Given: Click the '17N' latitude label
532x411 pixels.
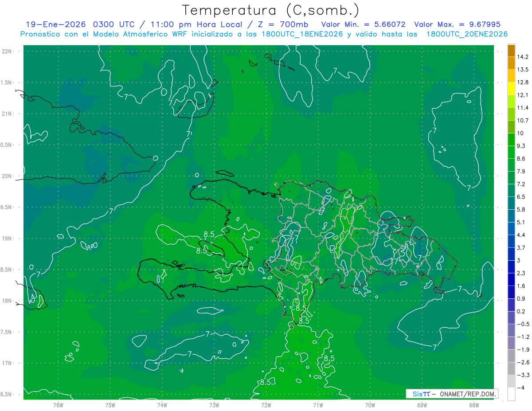Looking at the screenshot, I should (x=8, y=364).
